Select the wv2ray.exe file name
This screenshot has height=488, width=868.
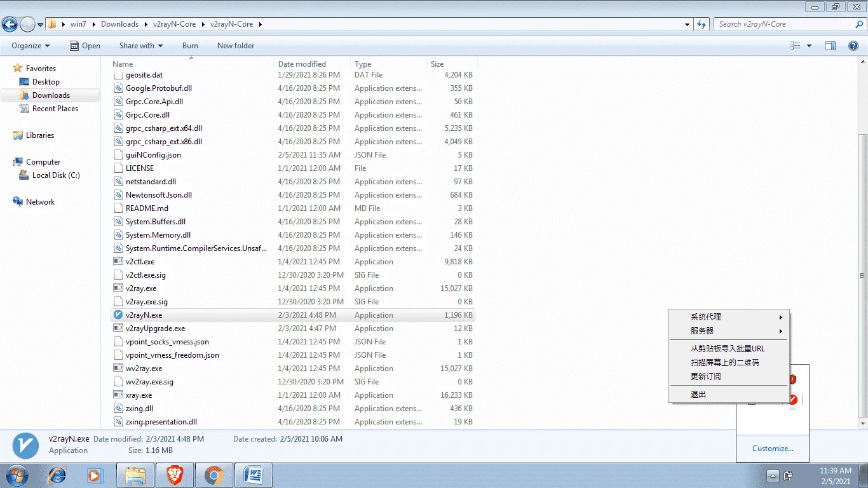click(144, 369)
